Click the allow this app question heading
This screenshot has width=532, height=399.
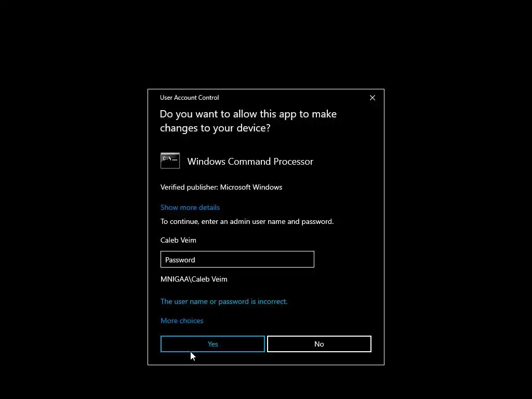click(x=248, y=121)
